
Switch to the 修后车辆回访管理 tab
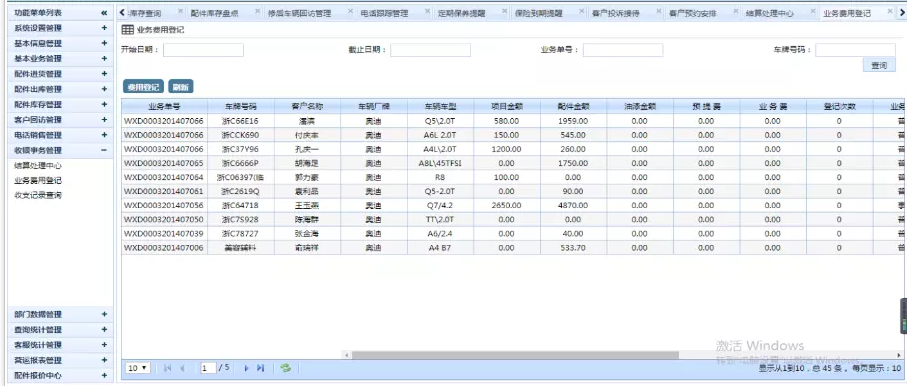click(x=300, y=13)
